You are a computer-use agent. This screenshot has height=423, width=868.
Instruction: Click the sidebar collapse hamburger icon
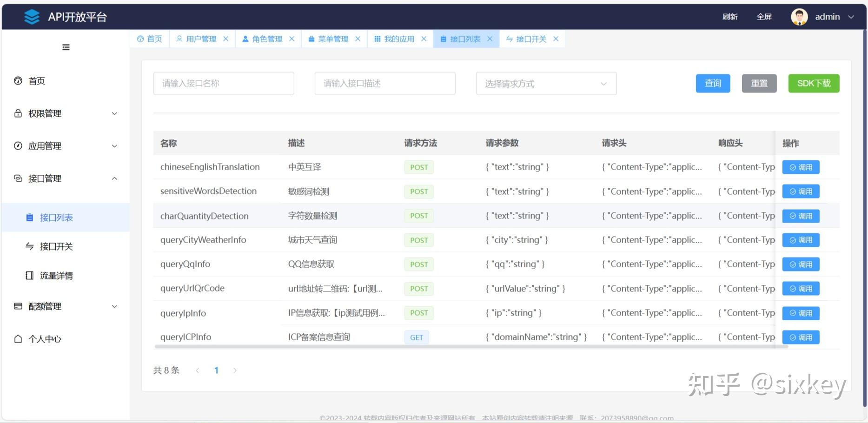click(65, 47)
